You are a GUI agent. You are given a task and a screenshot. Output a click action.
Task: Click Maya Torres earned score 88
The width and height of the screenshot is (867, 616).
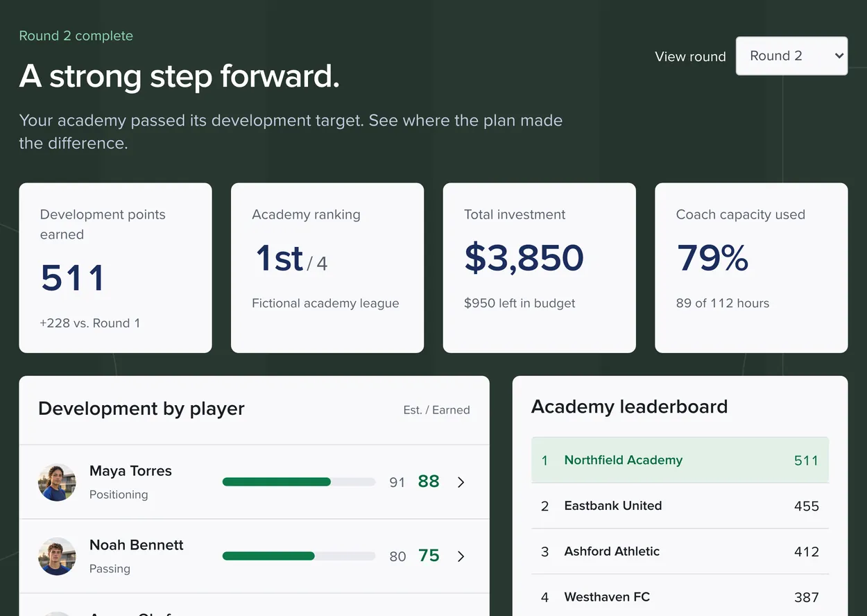(x=429, y=481)
